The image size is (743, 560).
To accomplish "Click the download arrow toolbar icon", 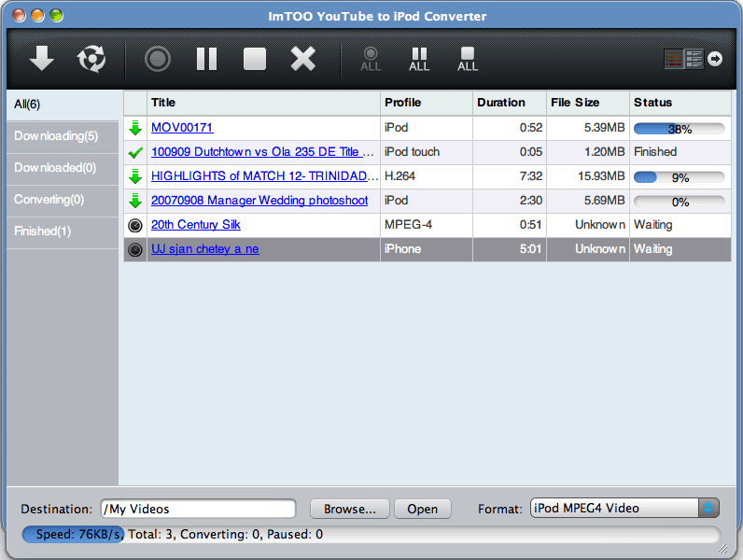I will [42, 59].
